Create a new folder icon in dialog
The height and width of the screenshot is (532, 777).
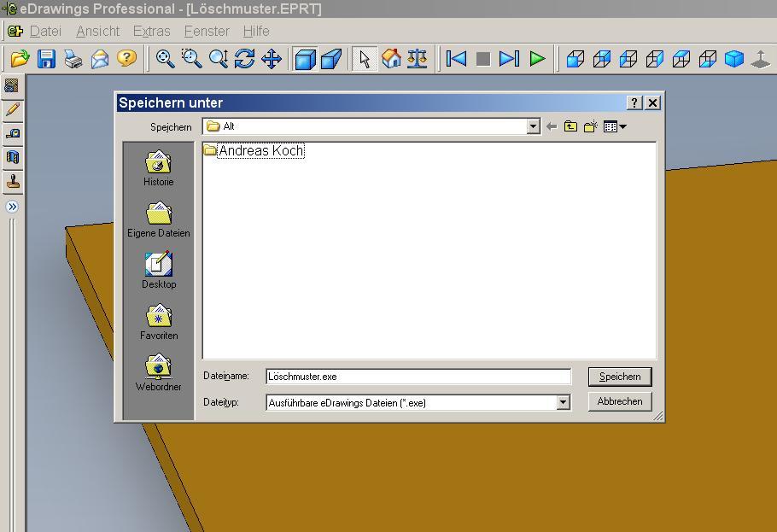pyautogui.click(x=590, y=126)
